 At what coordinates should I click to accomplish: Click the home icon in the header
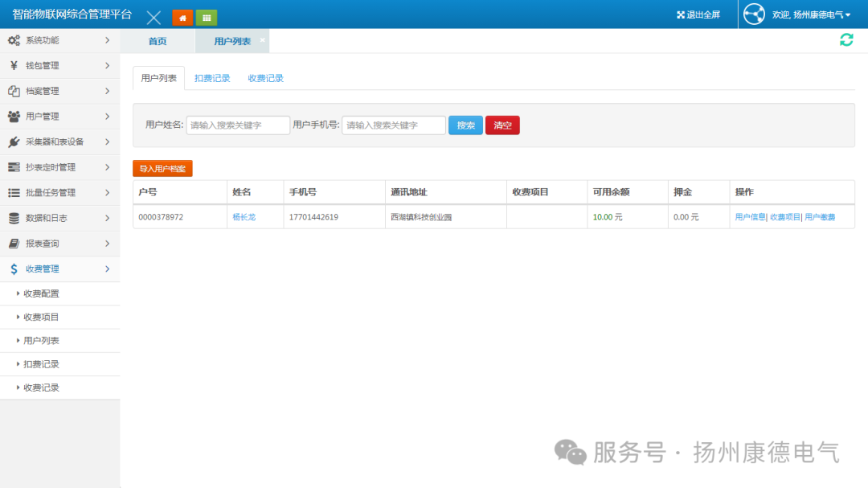click(181, 17)
